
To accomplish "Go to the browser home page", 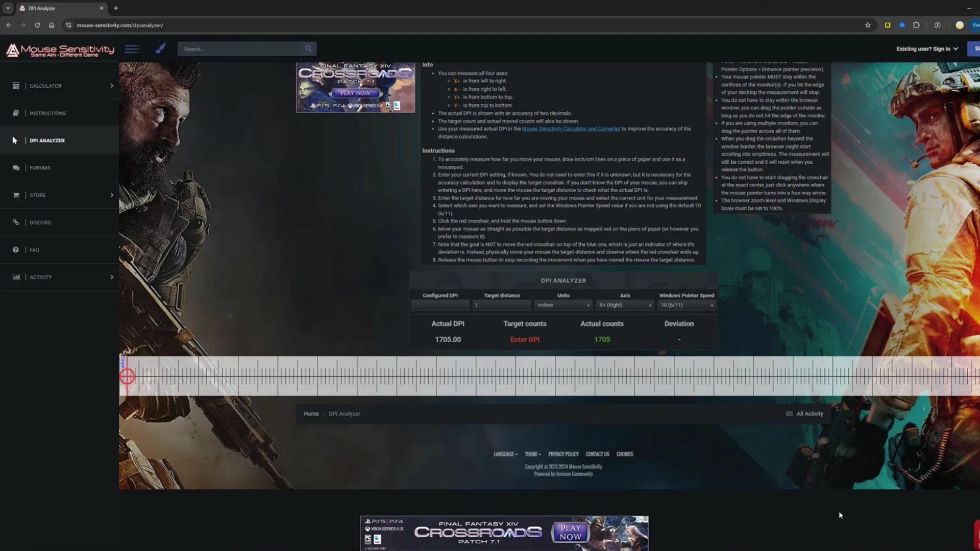I will (52, 25).
